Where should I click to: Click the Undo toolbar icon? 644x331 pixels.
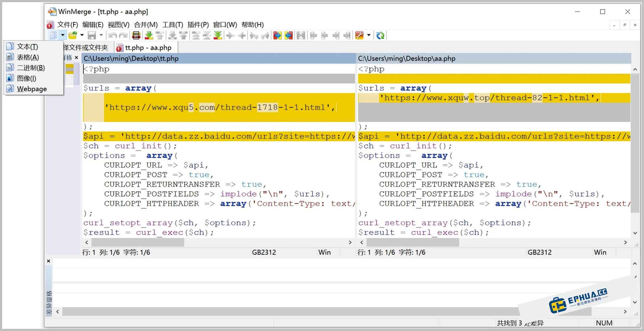tap(112, 36)
